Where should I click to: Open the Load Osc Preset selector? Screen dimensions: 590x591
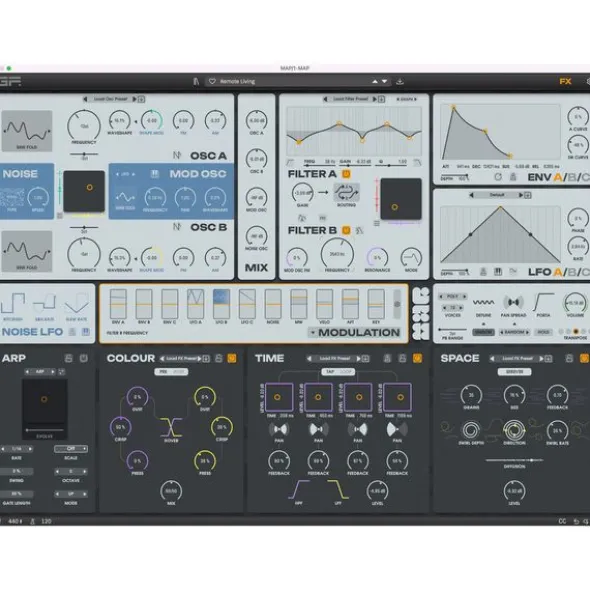(110, 99)
